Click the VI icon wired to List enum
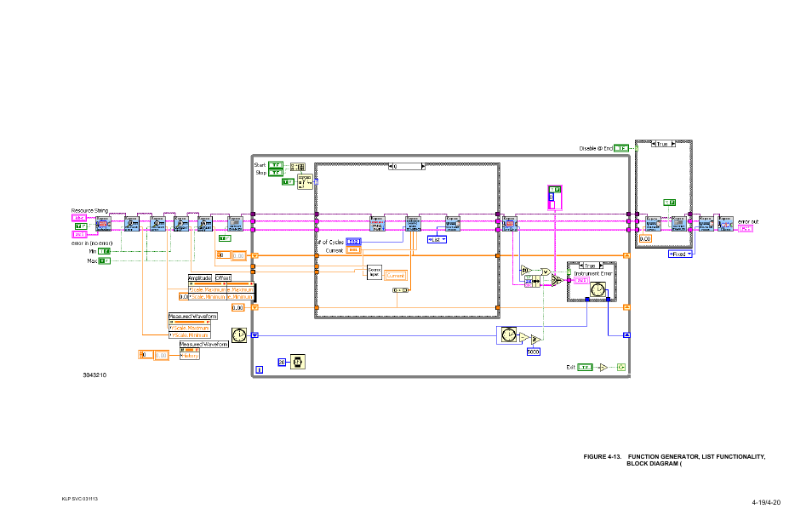The image size is (812, 526). pos(453,224)
